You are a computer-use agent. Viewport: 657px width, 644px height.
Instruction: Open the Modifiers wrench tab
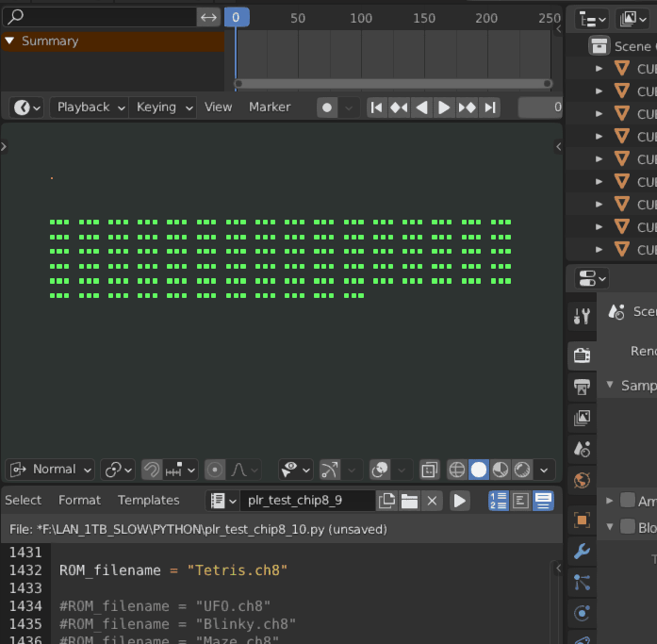pos(582,552)
